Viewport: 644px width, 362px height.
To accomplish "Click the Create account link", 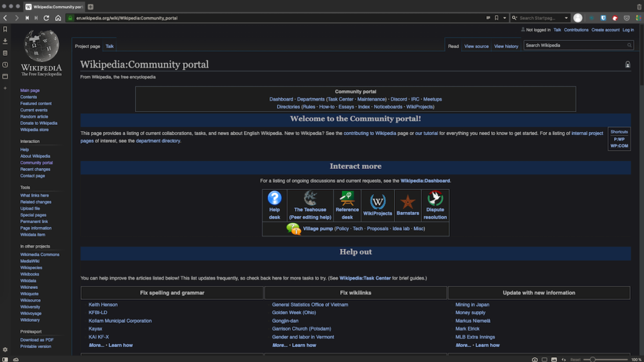I will [x=605, y=29].
